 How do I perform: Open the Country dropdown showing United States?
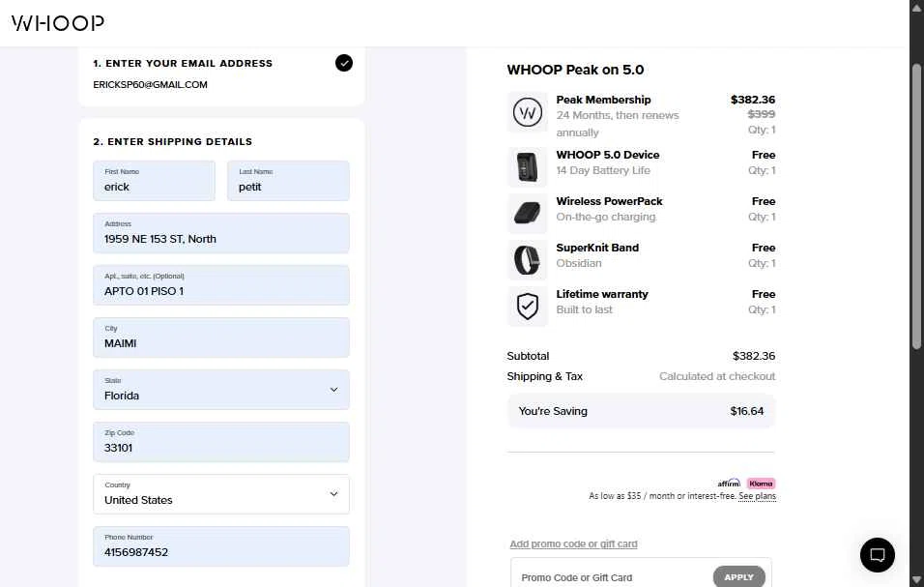click(221, 494)
